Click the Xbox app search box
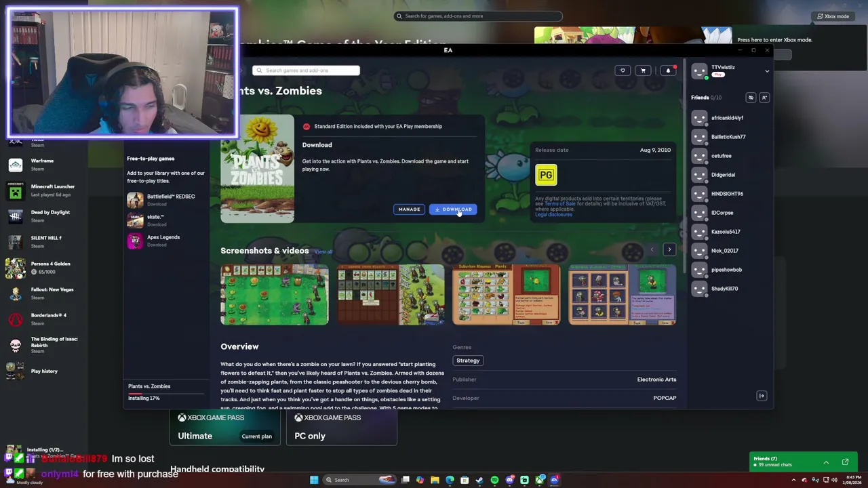The height and width of the screenshot is (488, 868). (x=478, y=16)
